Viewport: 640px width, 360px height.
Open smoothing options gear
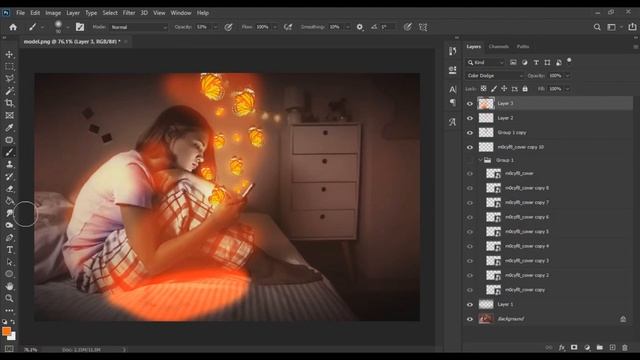(360, 27)
